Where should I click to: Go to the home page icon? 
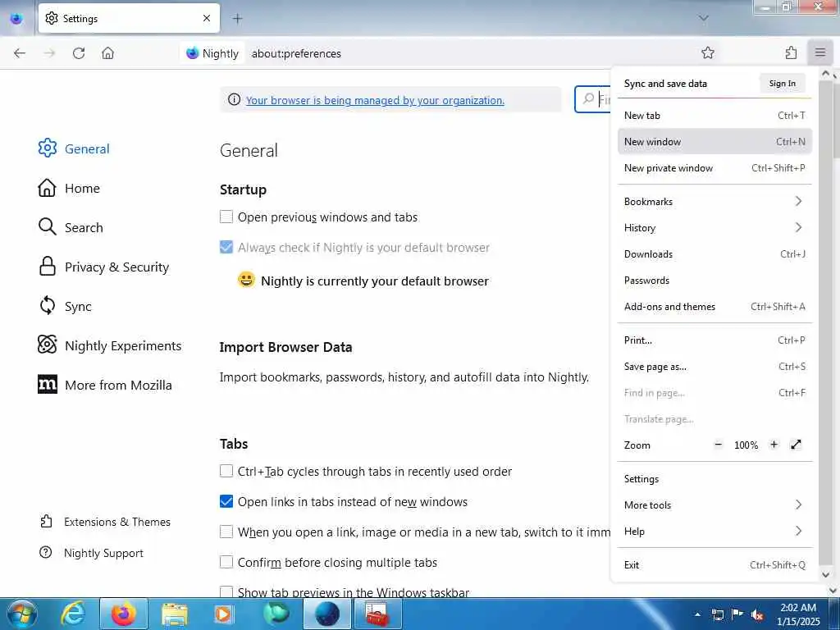tap(107, 53)
